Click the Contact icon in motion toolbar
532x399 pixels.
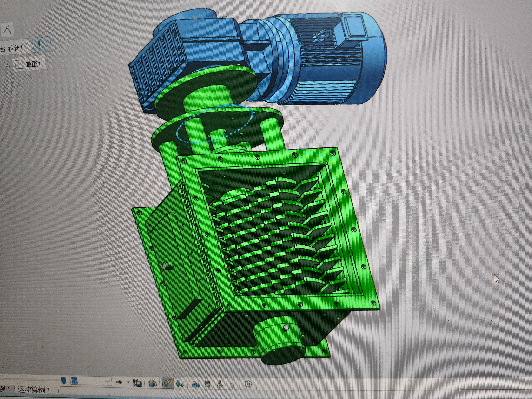pyautogui.click(x=220, y=384)
